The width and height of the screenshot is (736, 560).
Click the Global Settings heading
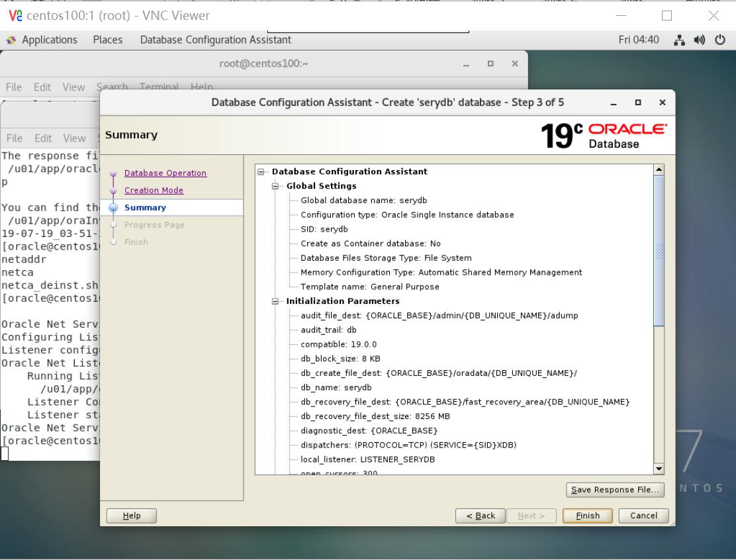coord(322,187)
